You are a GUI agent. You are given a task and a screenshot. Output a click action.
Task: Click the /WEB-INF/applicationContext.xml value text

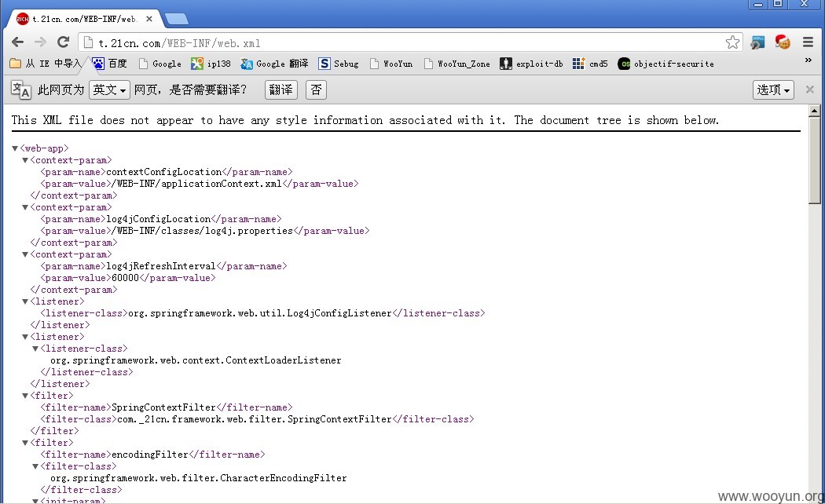click(196, 184)
